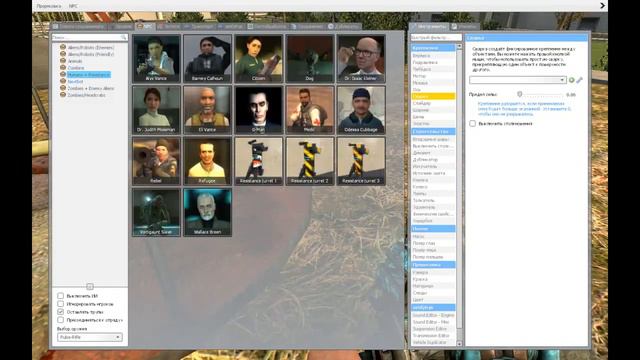The height and width of the screenshot is (360, 640).
Task: Click the NPC search input field
Action: 89,38
